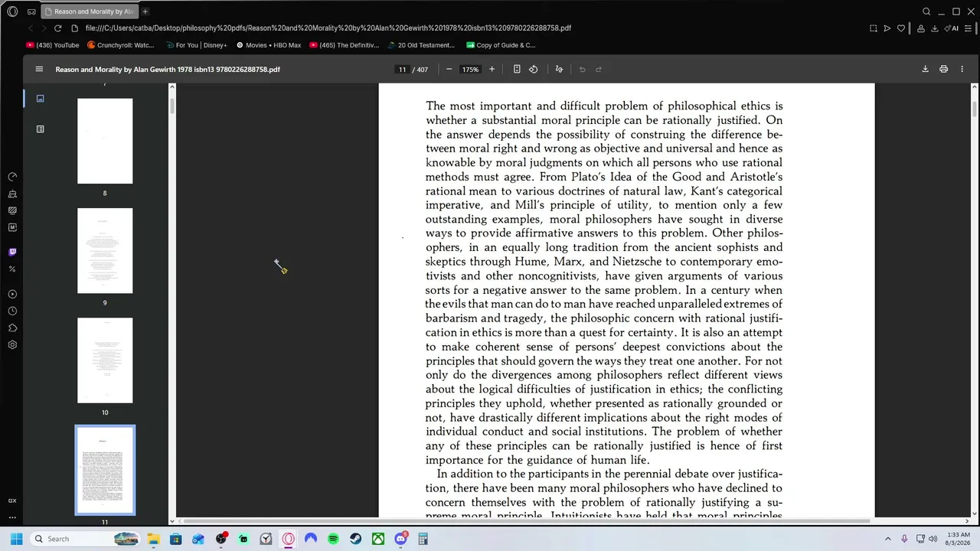Open the percent icon in Opera sidebar
The height and width of the screenshot is (551, 980).
point(12,269)
